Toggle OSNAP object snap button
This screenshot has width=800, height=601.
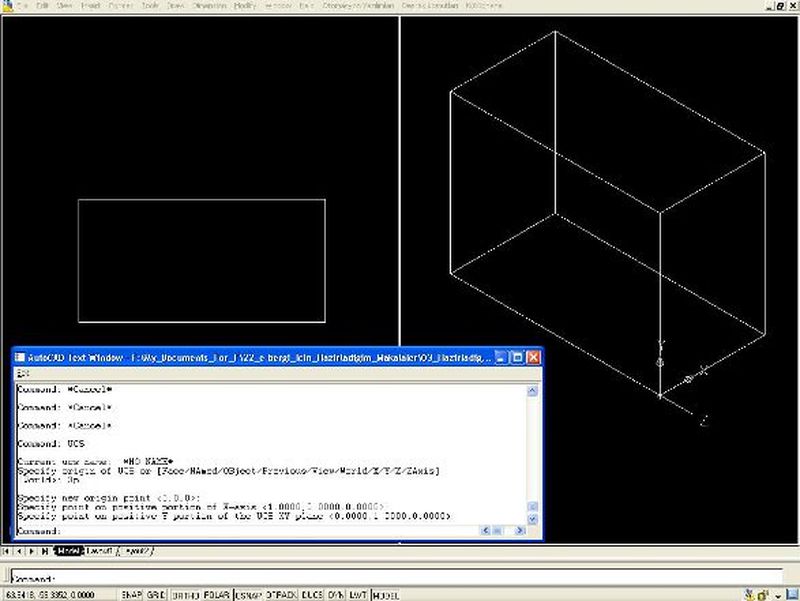249,594
